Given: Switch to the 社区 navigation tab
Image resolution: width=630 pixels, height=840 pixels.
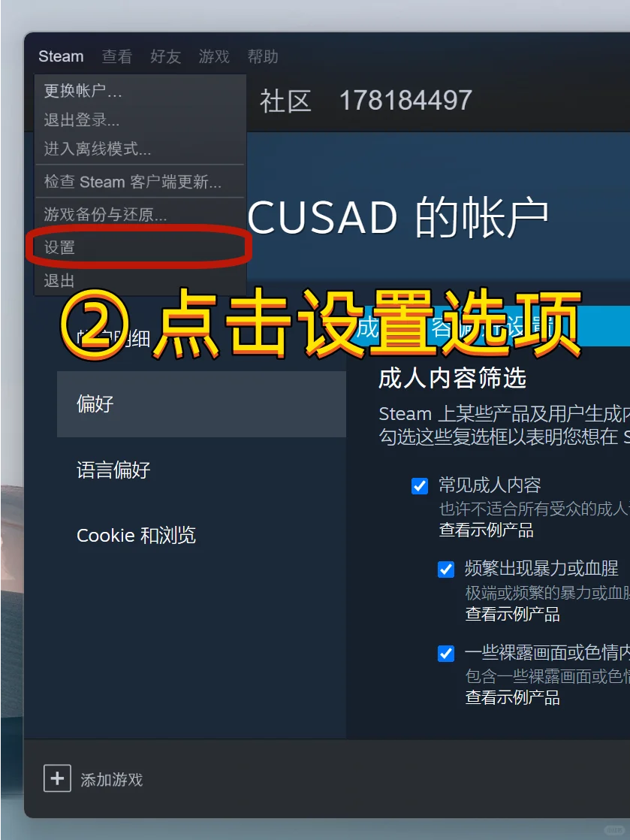Looking at the screenshot, I should click(286, 101).
